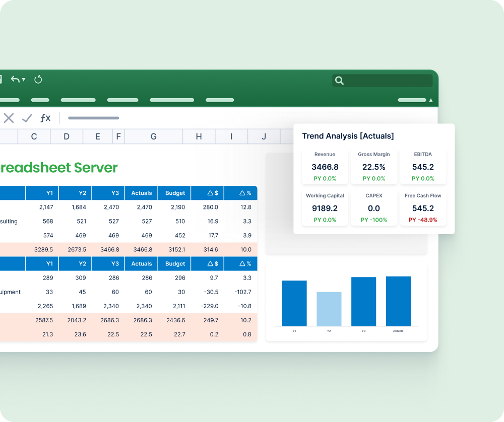The image size is (504, 422).
Task: Select column G header
Action: pyautogui.click(x=154, y=136)
